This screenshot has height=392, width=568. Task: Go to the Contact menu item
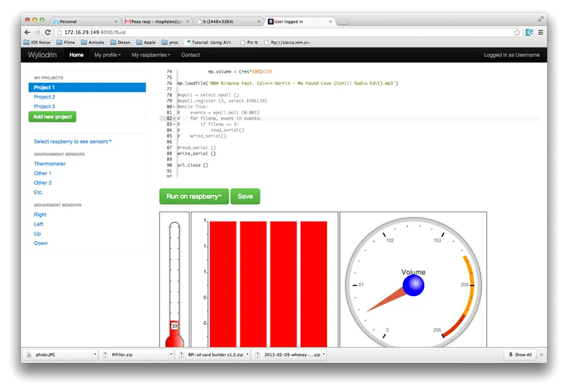(x=190, y=55)
